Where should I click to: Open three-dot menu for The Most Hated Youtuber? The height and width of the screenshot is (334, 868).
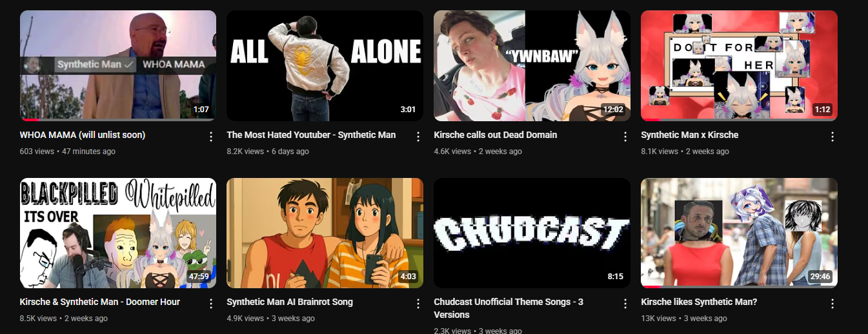[x=418, y=137]
